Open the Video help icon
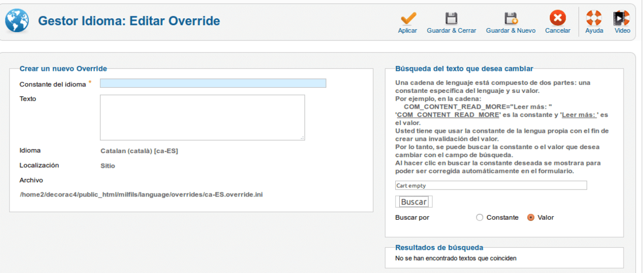644x273 pixels. click(622, 18)
